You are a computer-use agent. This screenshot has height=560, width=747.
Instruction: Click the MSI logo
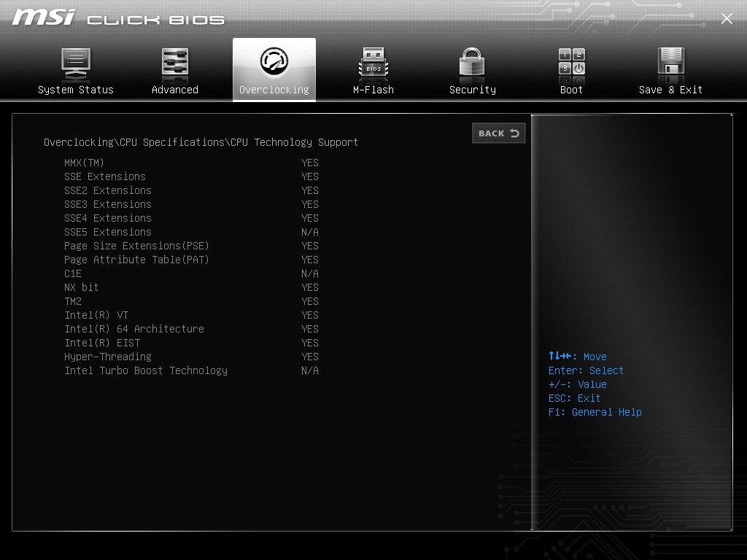tap(43, 17)
